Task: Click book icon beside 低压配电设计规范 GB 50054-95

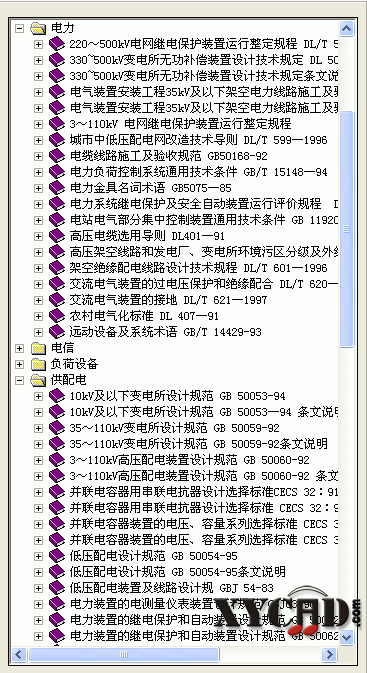Action: 57,556
